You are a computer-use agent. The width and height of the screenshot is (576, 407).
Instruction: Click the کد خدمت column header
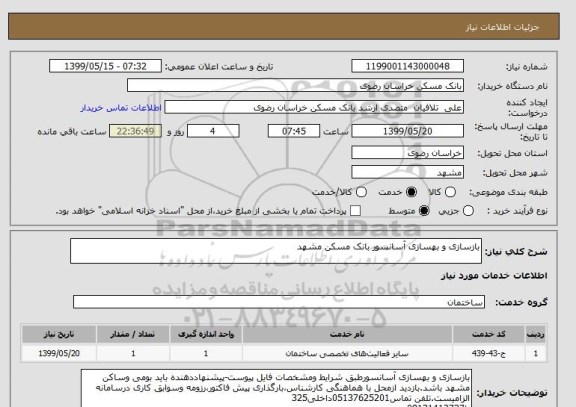(x=489, y=334)
